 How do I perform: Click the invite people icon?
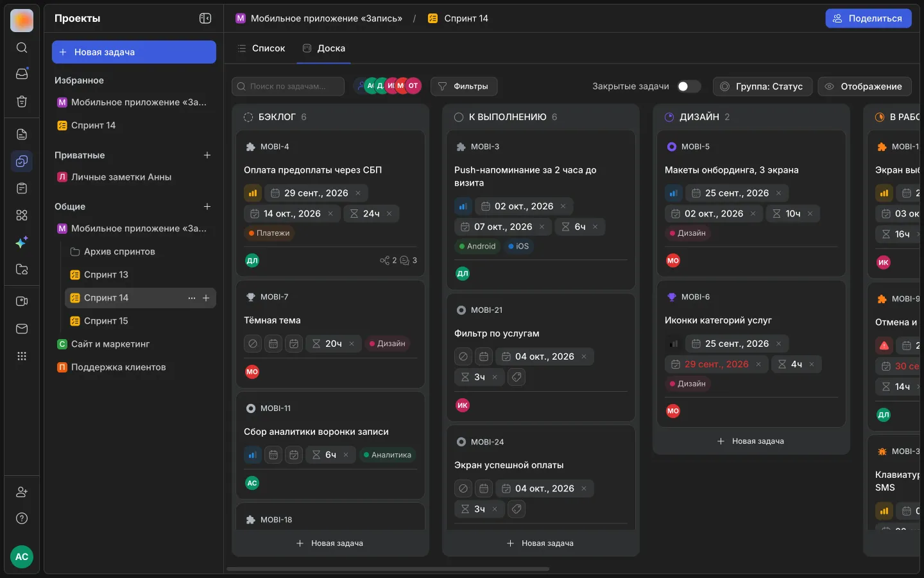tap(22, 492)
